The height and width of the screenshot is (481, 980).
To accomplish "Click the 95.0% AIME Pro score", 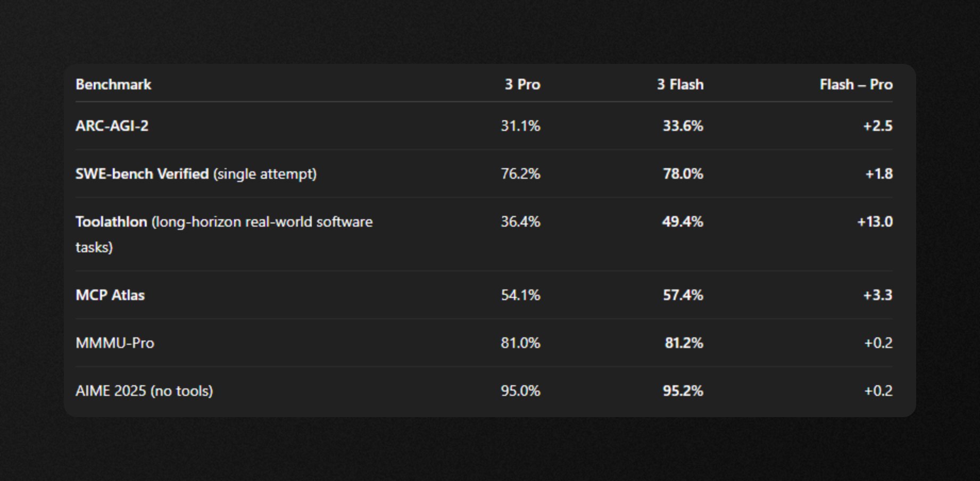I will pos(520,391).
